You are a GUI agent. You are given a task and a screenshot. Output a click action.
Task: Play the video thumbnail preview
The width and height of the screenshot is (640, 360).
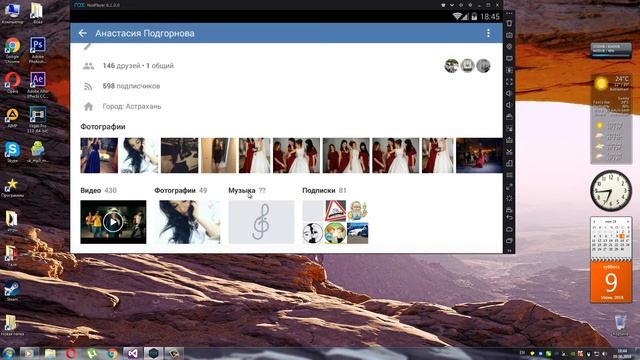pos(113,222)
